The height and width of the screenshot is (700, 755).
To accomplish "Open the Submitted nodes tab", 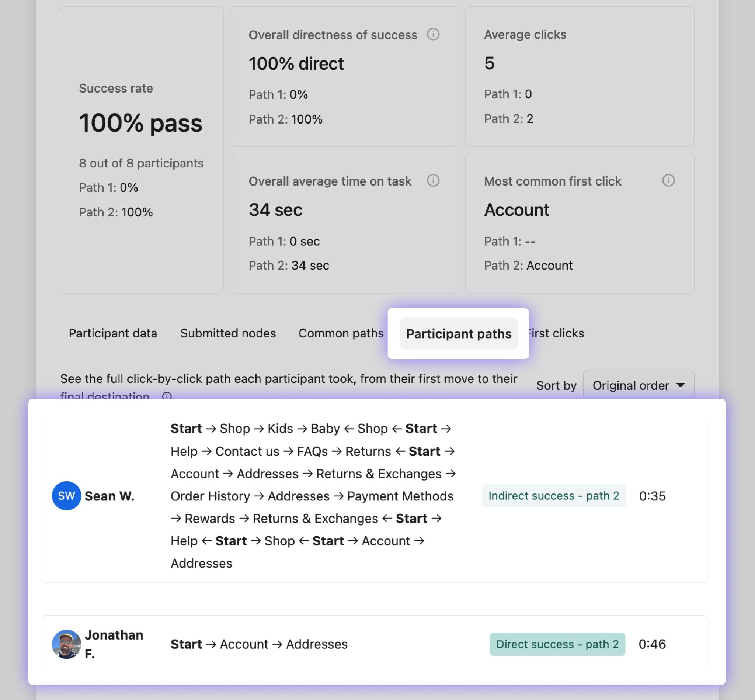I will [228, 333].
